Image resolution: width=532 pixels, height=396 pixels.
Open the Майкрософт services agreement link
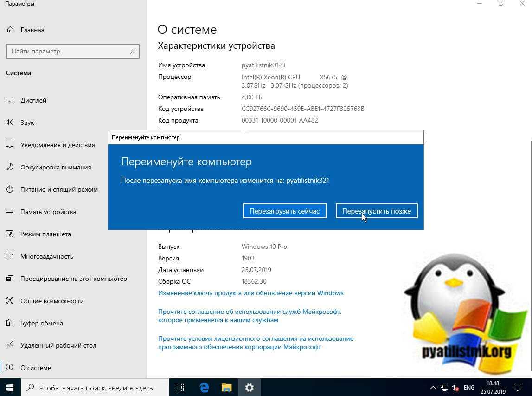coord(250,316)
